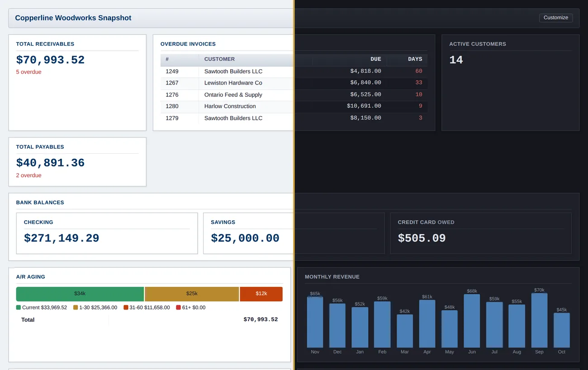This screenshot has width=588, height=370.
Task: Click the orange $12k aging bar segment
Action: (261, 294)
